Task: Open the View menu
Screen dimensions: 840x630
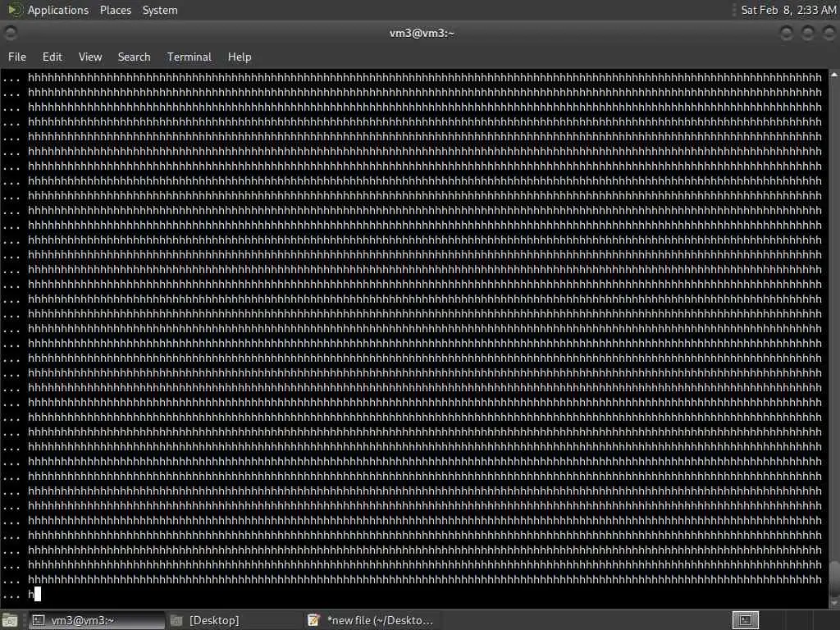Action: tap(90, 57)
